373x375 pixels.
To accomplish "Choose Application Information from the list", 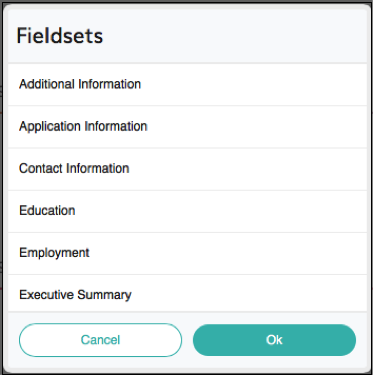I will click(x=187, y=127).
